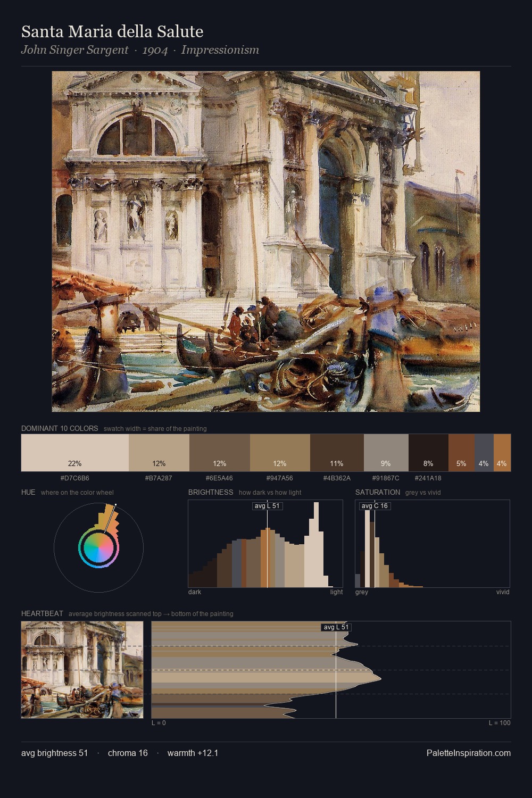Click 'Impressionism' in the subtitle
This screenshot has width=532, height=798.
click(220, 50)
